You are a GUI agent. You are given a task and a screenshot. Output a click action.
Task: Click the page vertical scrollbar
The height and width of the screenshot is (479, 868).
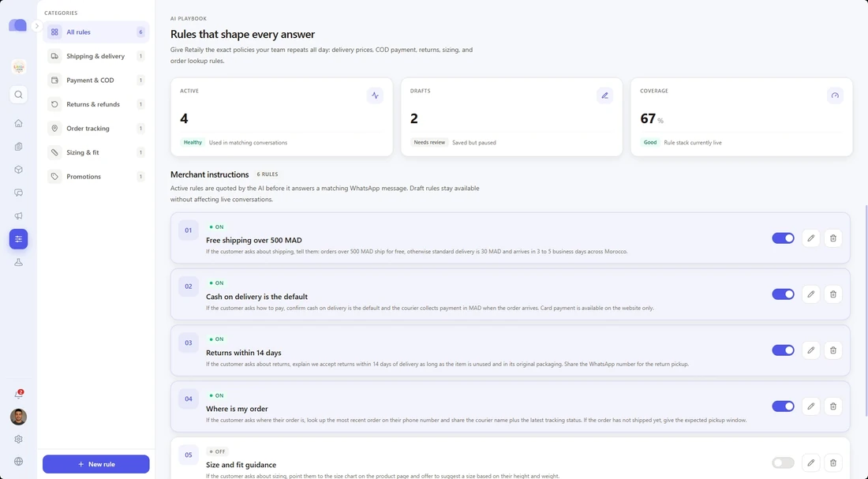(866, 310)
